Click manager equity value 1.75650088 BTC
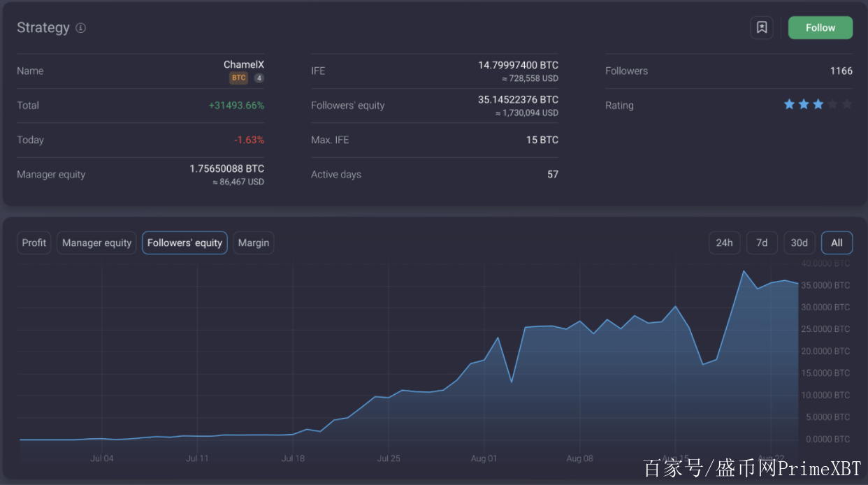 [x=227, y=168]
